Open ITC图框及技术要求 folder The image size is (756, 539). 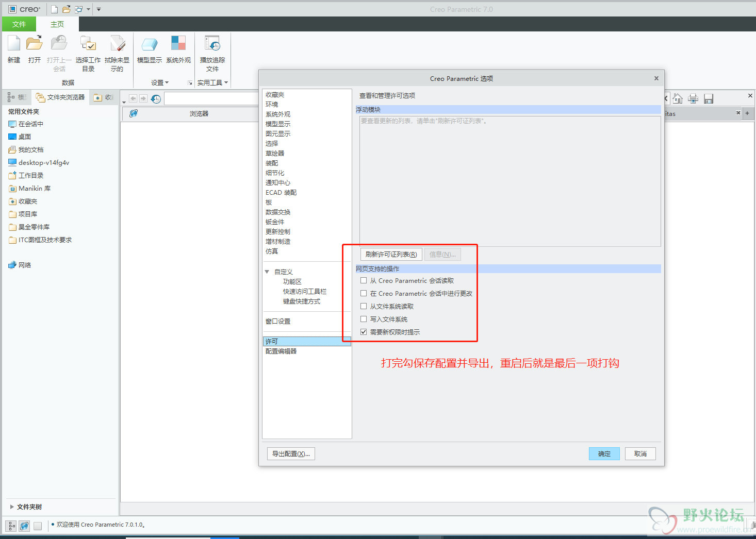40,240
